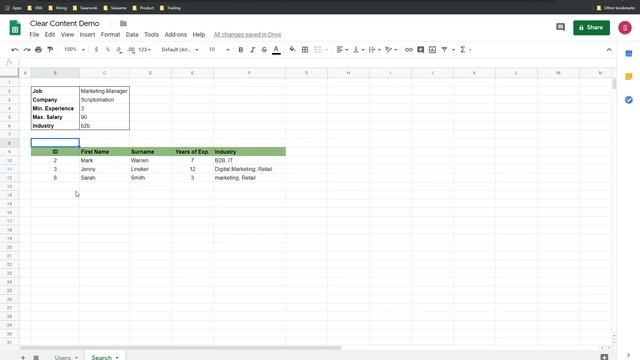Viewport: 640px width, 360px height.
Task: Open the Tasks side panel icon
Action: pyautogui.click(x=629, y=100)
